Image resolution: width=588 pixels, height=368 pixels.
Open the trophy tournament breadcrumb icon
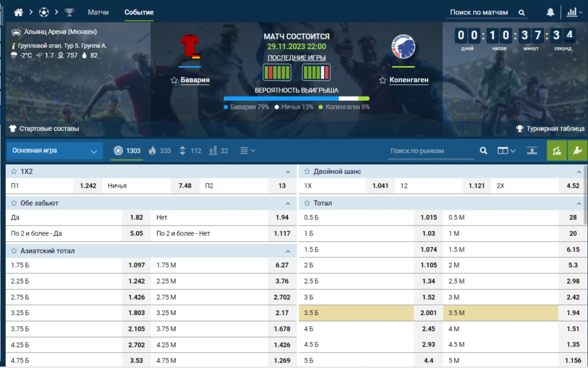click(70, 12)
